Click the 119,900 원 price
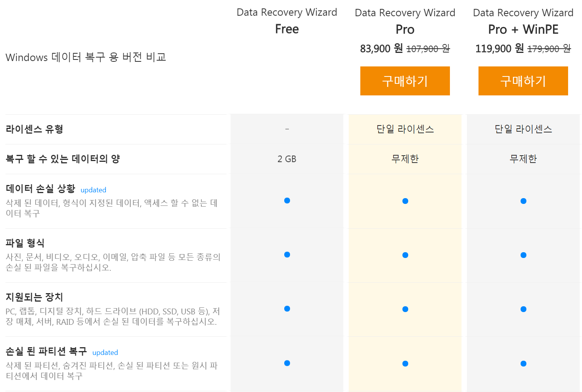 (x=499, y=49)
